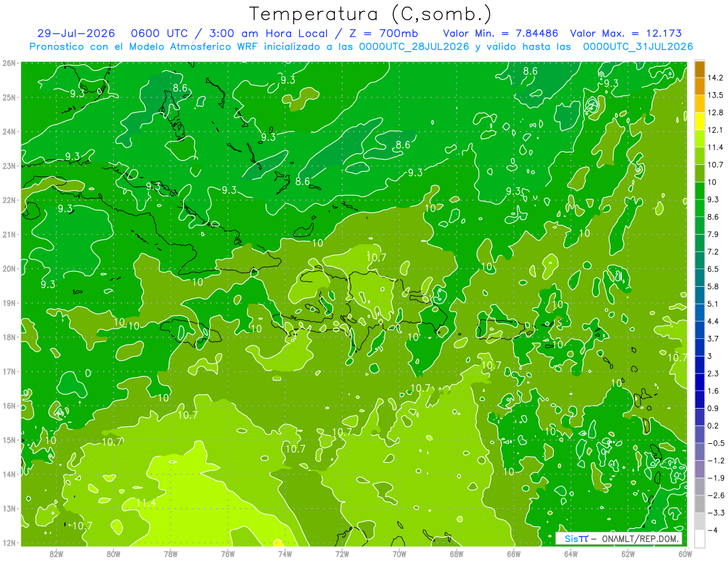Click the "60W" longitude axis label
Viewport: 728px width, 562px height.
(685, 553)
